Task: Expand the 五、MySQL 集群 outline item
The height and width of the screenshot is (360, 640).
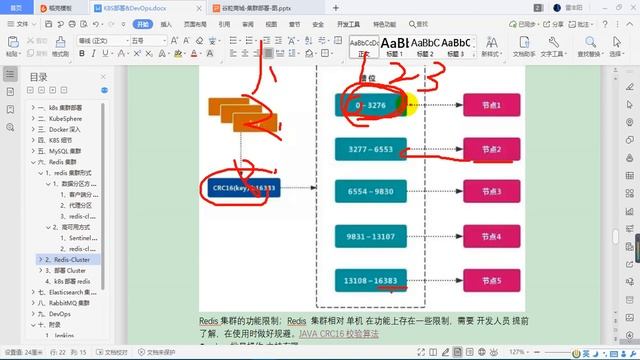Action: (x=33, y=151)
